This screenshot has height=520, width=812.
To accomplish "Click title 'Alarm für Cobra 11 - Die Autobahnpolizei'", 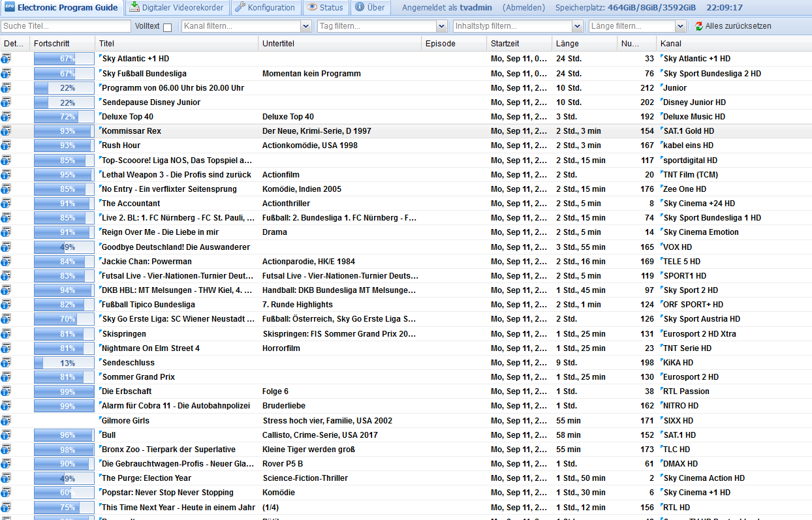I will point(176,406).
